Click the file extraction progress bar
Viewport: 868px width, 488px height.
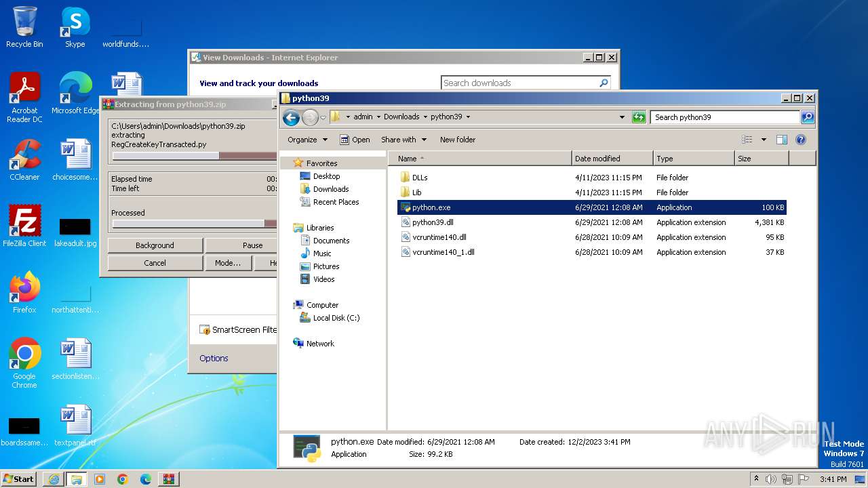pos(195,156)
